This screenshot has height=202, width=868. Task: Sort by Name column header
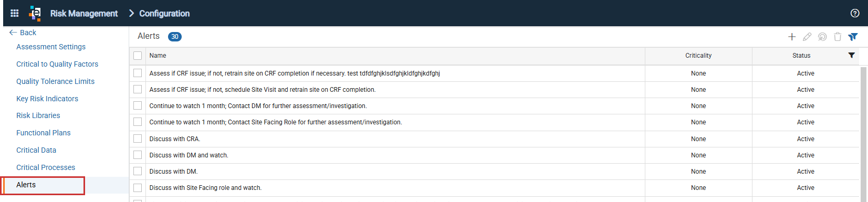tap(158, 56)
